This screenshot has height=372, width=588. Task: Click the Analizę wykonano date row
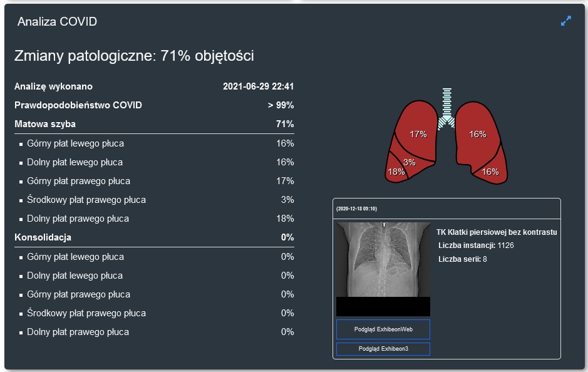tap(154, 86)
